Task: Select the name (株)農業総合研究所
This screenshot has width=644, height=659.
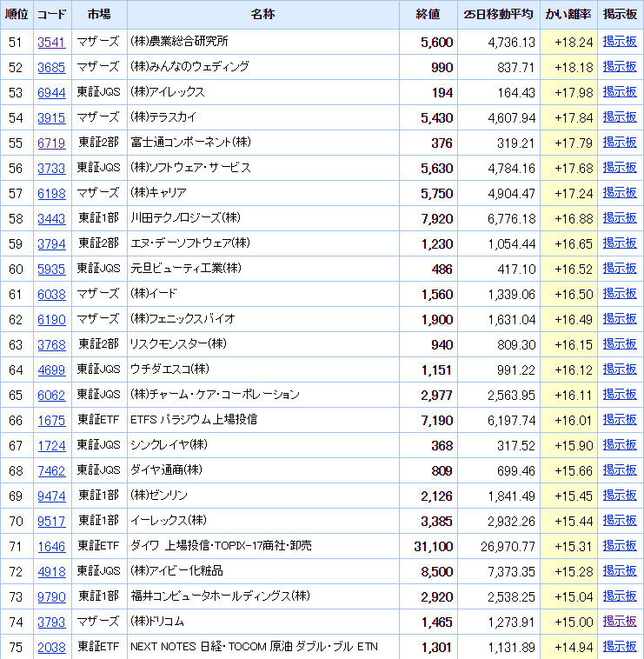Action: coord(179,42)
